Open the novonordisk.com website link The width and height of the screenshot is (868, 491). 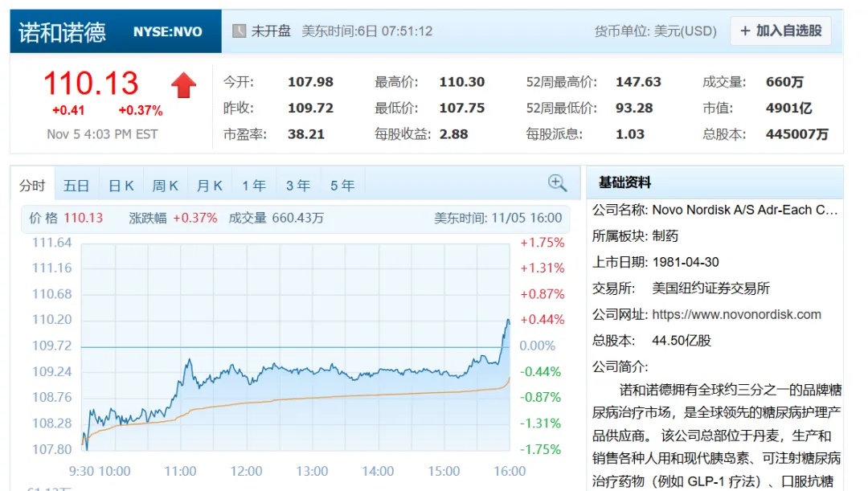(x=736, y=314)
